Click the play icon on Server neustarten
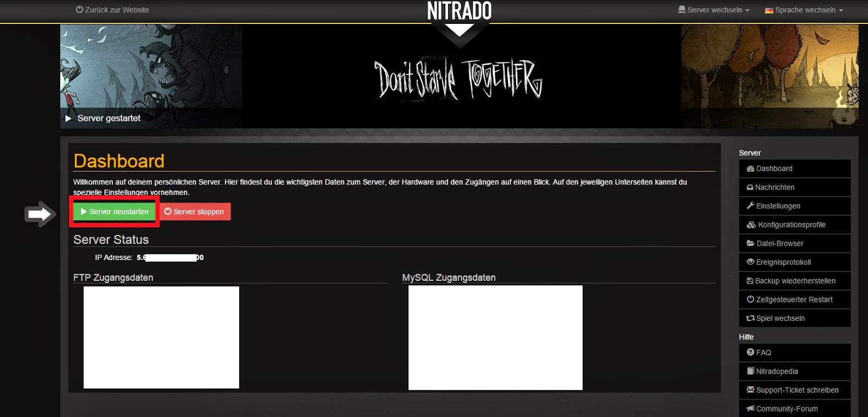Screen dimensions: 868x417 [x=84, y=211]
